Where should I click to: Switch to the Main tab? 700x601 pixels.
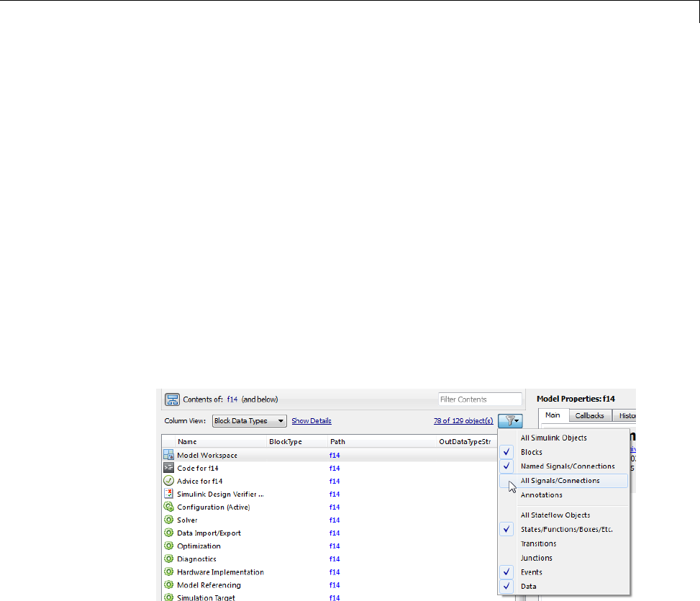[x=553, y=415]
